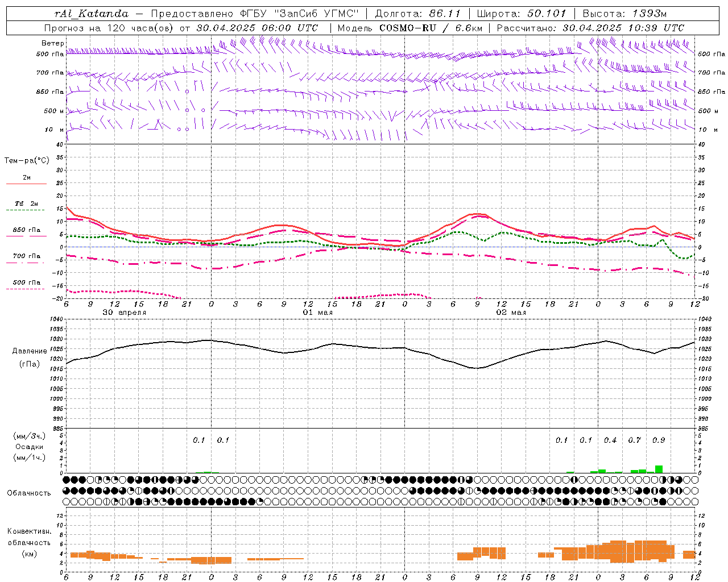Click the 'Облачность' cloud cover label
The height and width of the screenshot is (582, 728).
pos(29,493)
